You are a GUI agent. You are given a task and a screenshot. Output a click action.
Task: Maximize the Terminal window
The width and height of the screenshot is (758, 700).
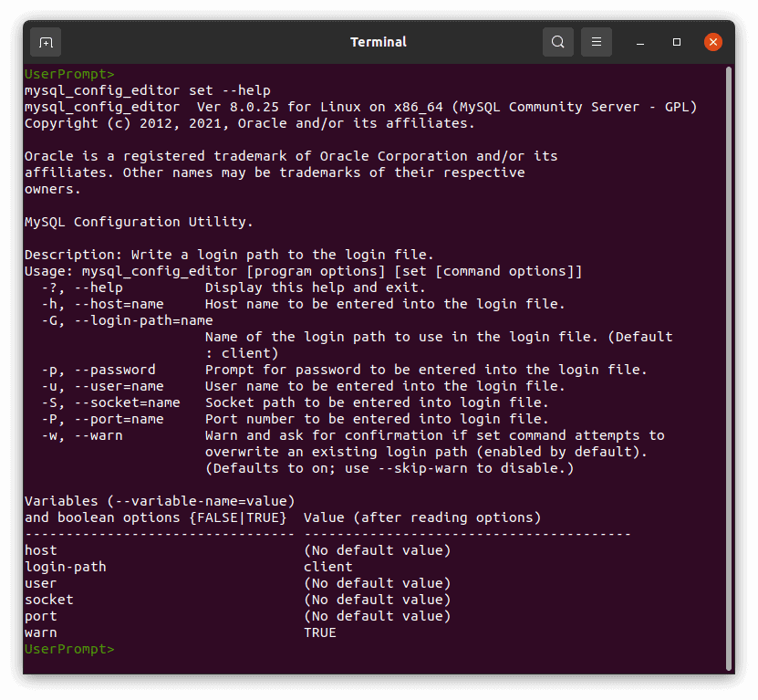[x=676, y=43]
